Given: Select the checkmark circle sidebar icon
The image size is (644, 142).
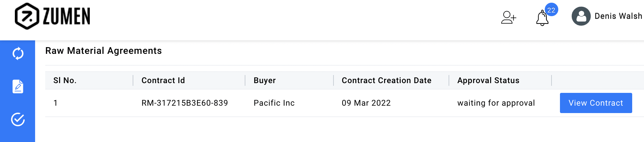Looking at the screenshot, I should coord(18,119).
